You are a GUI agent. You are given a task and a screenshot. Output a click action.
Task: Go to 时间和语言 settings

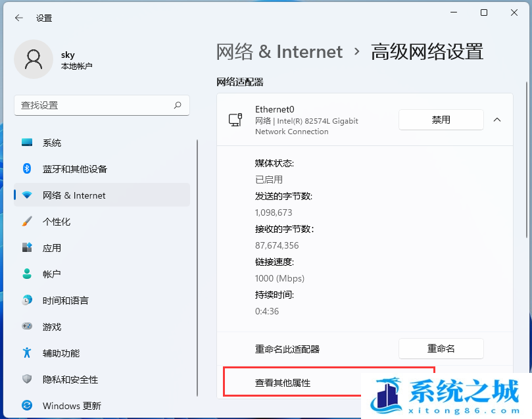tap(65, 301)
